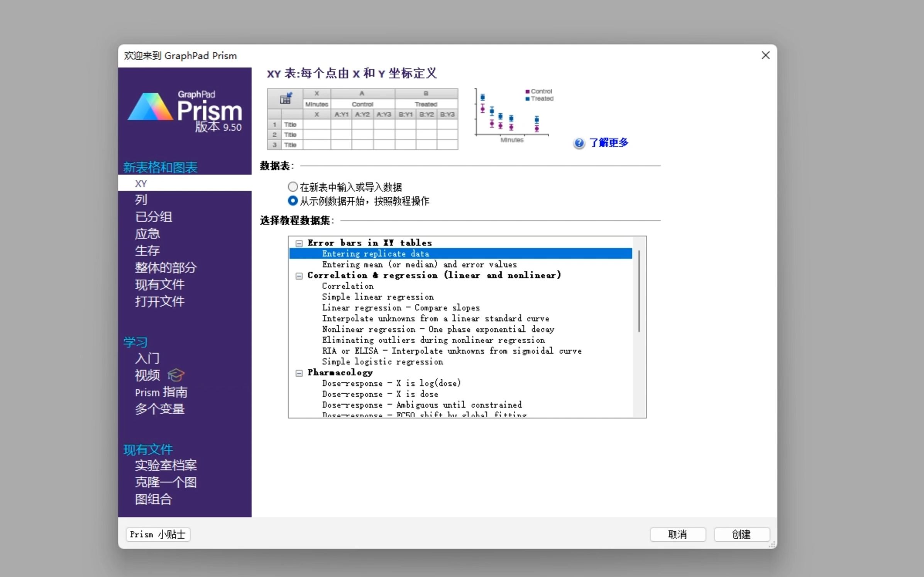
Task: Select Simple linear regression dataset
Action: pyautogui.click(x=378, y=297)
